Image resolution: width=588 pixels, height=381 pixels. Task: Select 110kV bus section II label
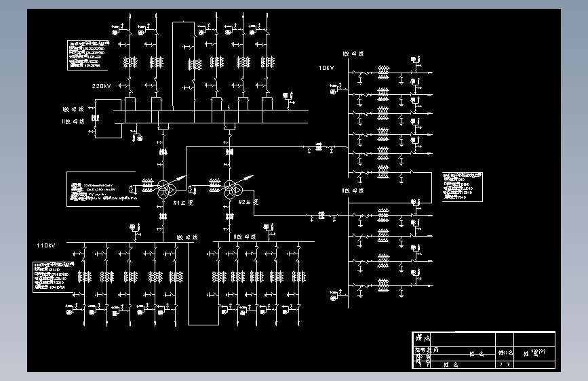(245, 237)
